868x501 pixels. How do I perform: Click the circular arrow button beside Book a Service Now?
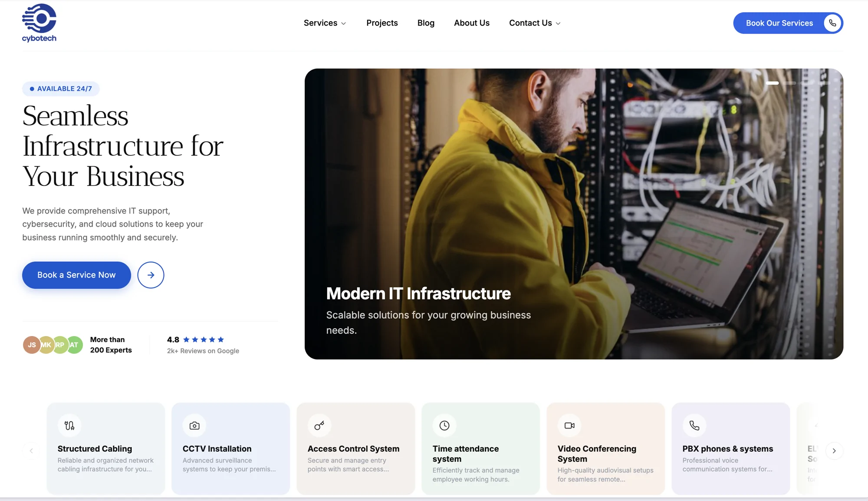[x=151, y=275]
